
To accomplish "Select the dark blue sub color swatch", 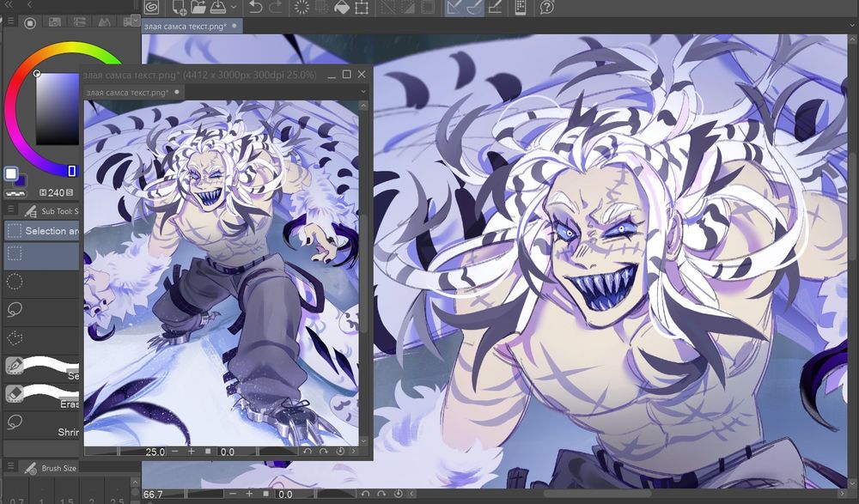I will click(x=21, y=180).
